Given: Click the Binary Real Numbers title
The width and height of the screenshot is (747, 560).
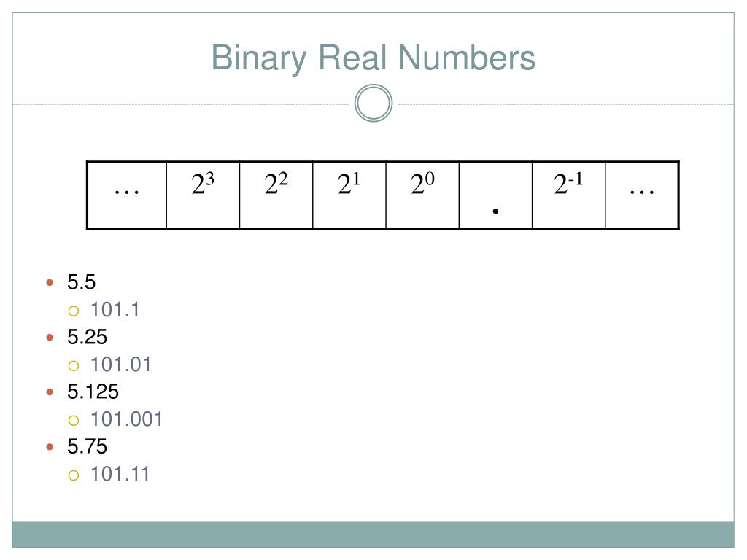Looking at the screenshot, I should [373, 58].
